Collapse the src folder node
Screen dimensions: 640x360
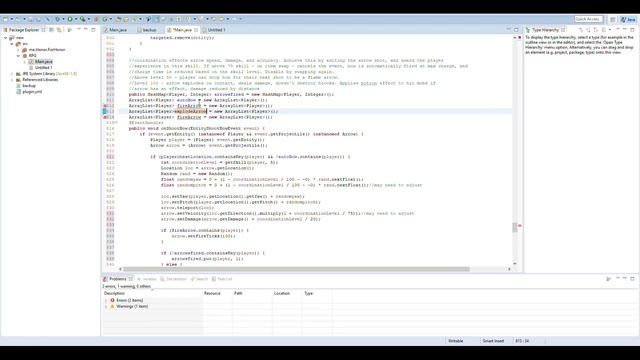point(12,44)
